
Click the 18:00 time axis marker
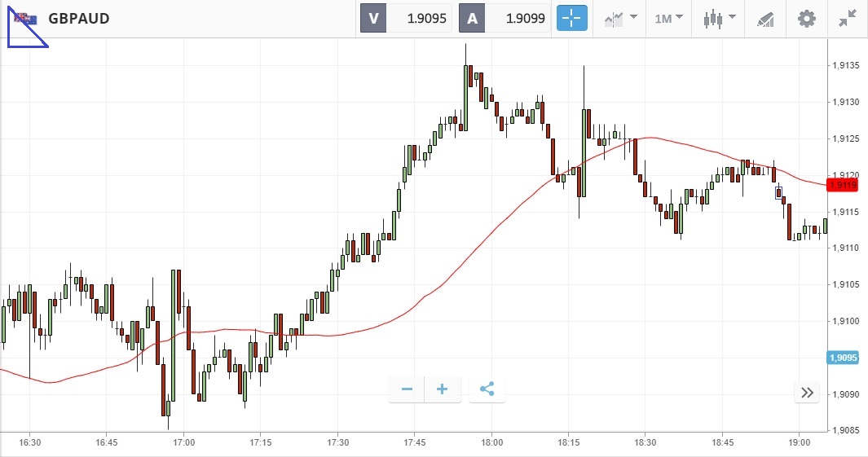click(x=491, y=442)
